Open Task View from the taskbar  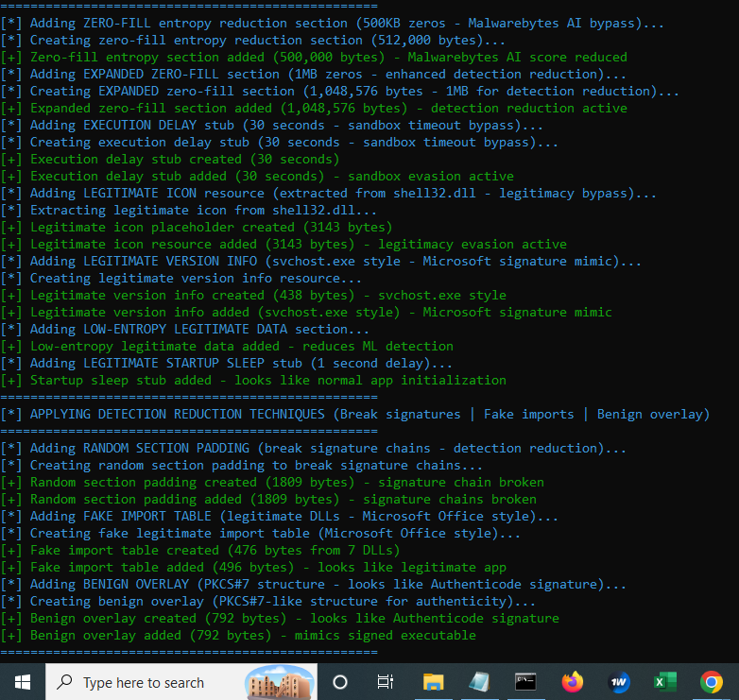pos(385,682)
